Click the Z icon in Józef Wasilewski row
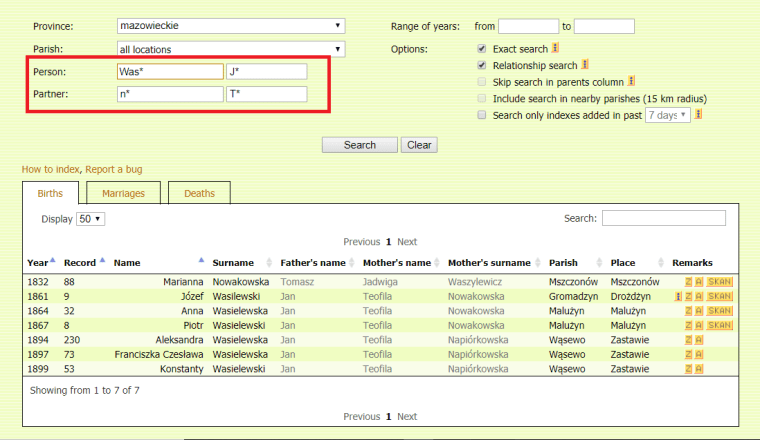The image size is (760, 440). (688, 297)
